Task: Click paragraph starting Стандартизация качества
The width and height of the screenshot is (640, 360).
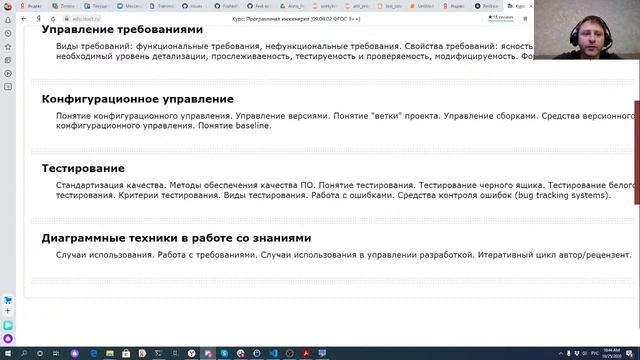Action: 345,190
